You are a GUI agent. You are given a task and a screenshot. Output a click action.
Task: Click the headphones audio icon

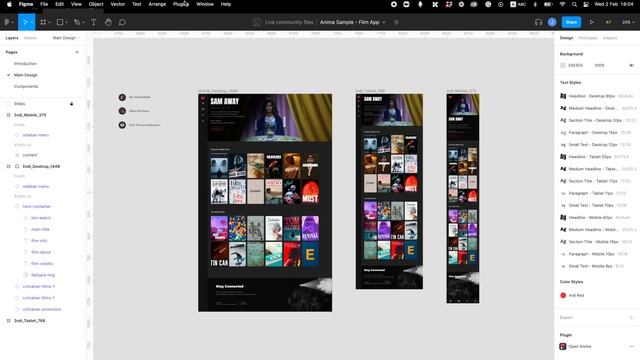tap(538, 22)
